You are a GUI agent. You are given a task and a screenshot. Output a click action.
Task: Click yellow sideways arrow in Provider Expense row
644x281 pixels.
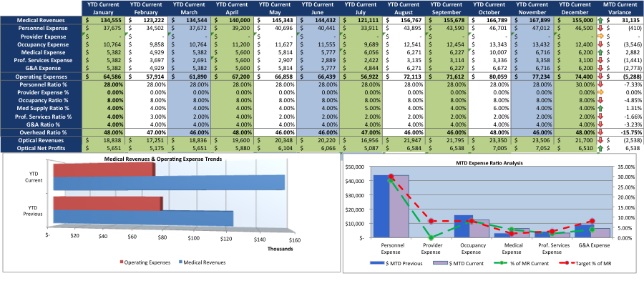[600, 36]
